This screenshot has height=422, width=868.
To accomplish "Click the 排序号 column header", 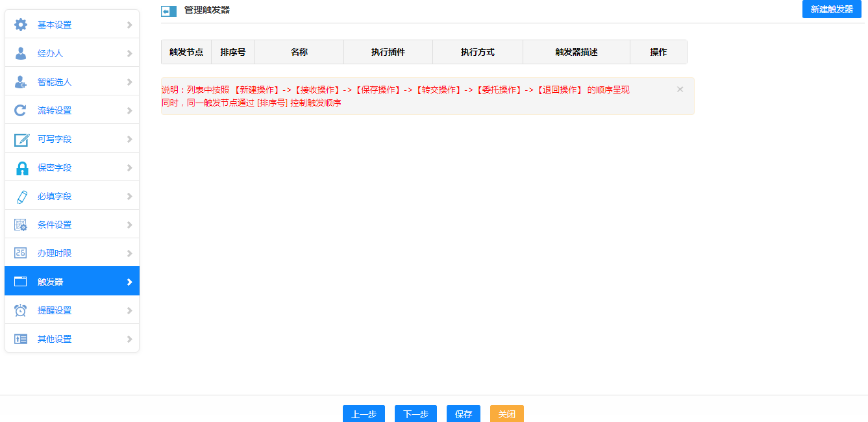I will coord(233,52).
